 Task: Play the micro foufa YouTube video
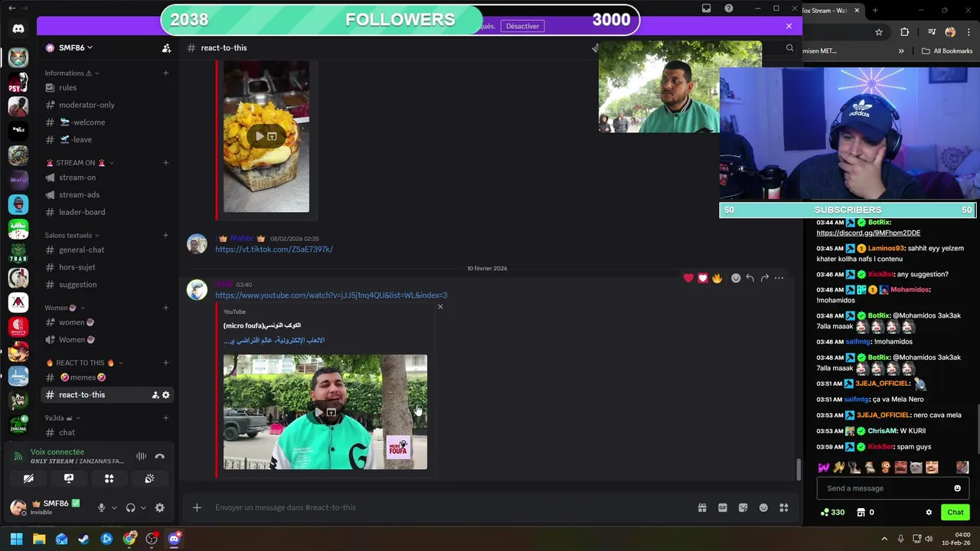coord(319,412)
